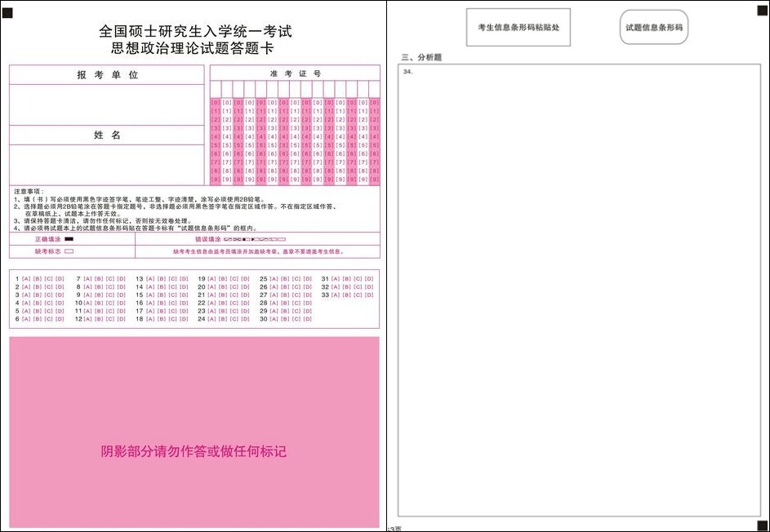The height and width of the screenshot is (532, 770).
Task: Click the 缺考标志 label
Action: coord(47,251)
